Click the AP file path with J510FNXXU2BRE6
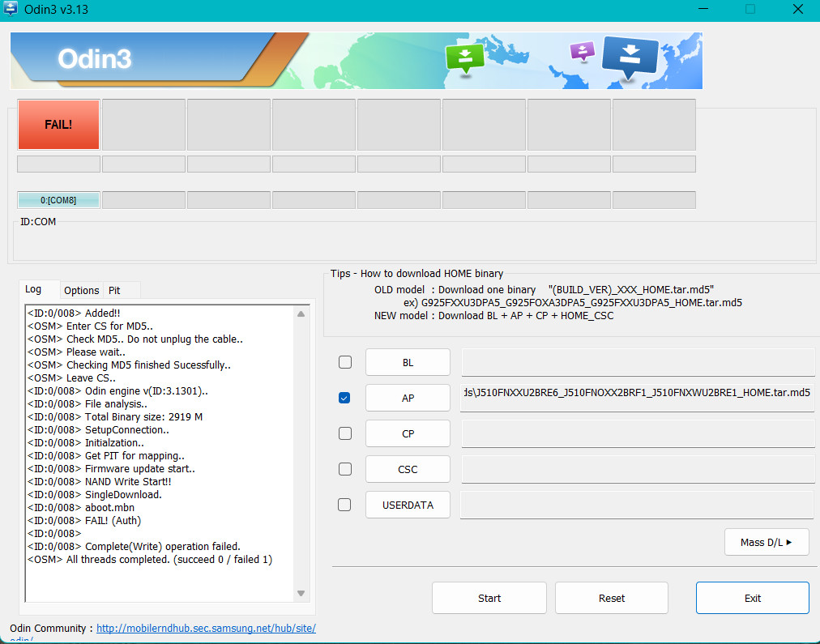 click(x=637, y=398)
